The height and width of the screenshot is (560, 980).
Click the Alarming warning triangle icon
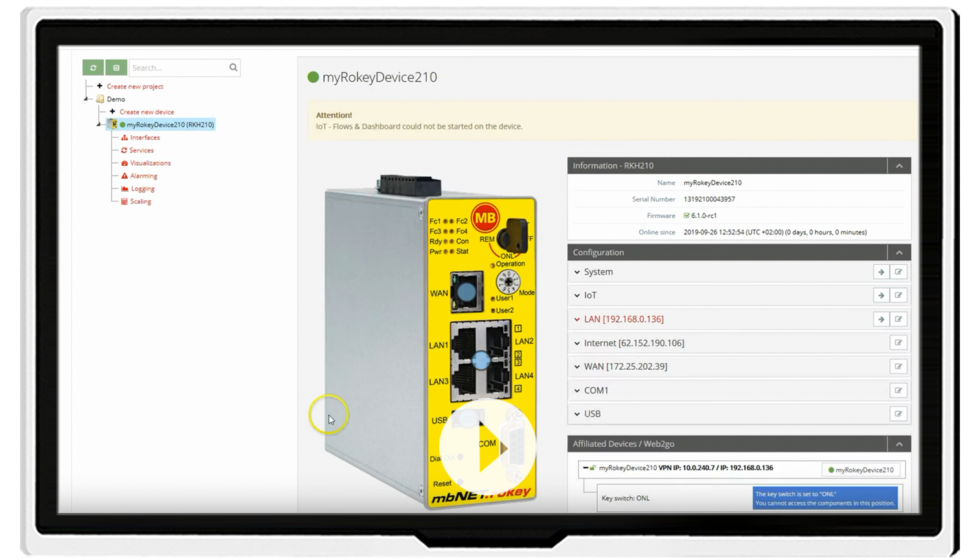(124, 176)
